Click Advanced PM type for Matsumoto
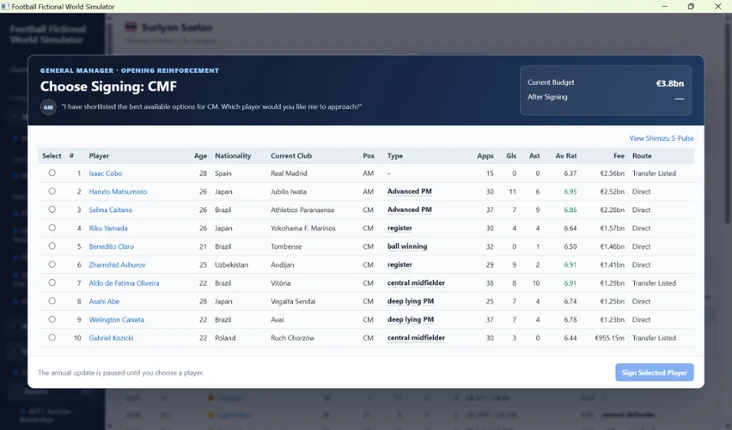 click(x=409, y=191)
